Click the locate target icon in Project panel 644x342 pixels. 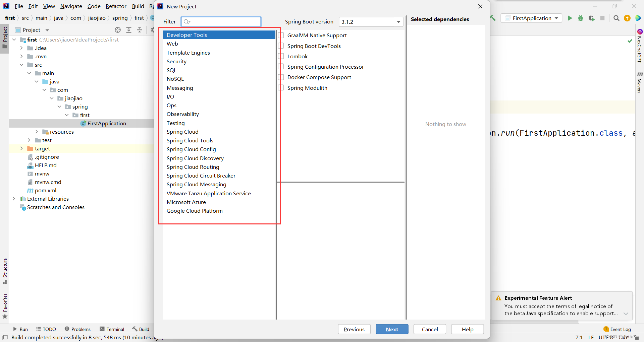pos(118,30)
